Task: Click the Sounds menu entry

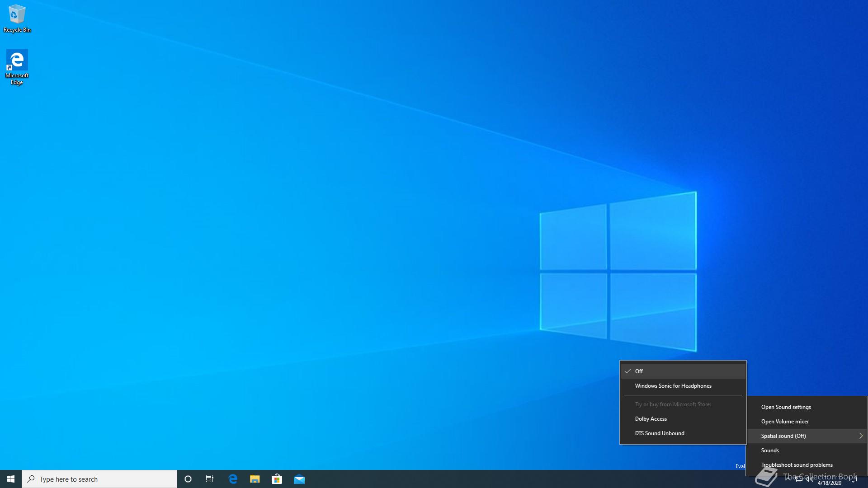Action: point(807,450)
